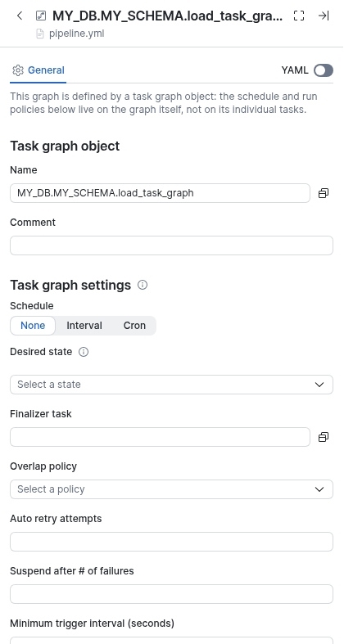Click the Finalizer task input field
This screenshot has width=344, height=644.
(x=160, y=437)
